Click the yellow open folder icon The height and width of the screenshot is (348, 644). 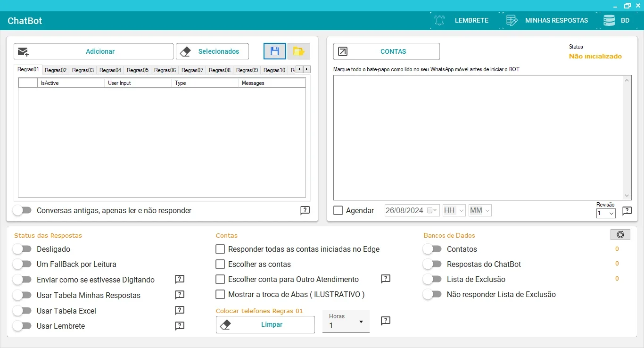click(299, 51)
